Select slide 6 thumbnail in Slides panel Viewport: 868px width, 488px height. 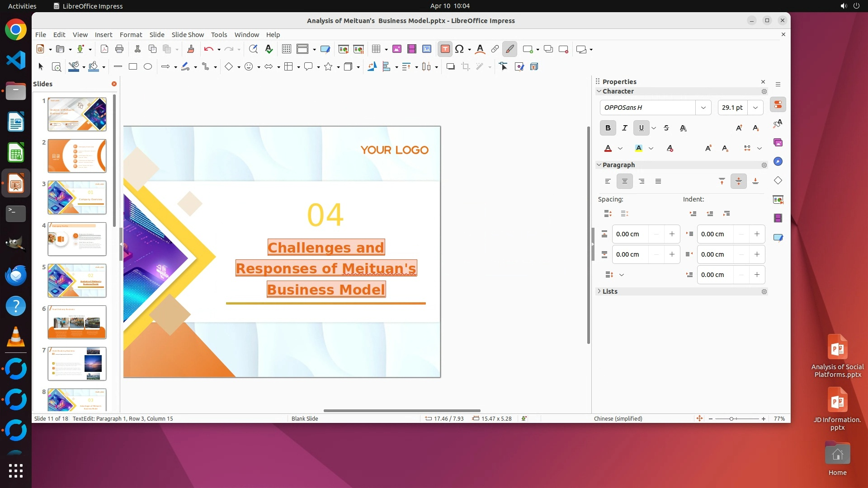click(x=77, y=322)
